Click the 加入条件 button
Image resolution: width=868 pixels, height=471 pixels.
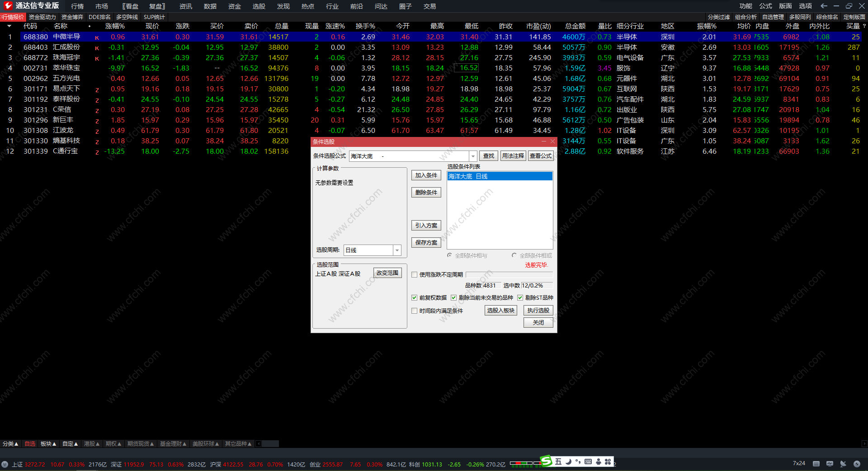[426, 175]
